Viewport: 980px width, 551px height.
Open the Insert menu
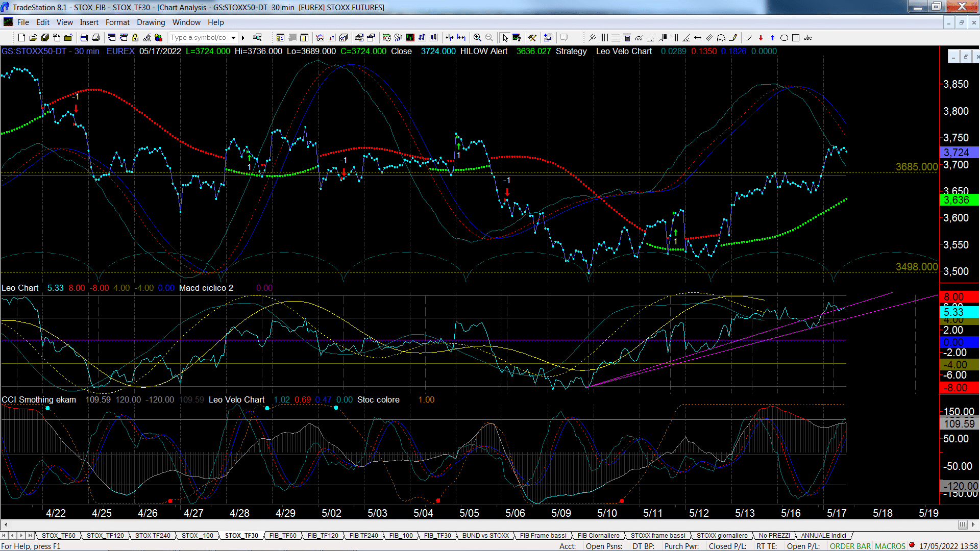[x=89, y=22]
